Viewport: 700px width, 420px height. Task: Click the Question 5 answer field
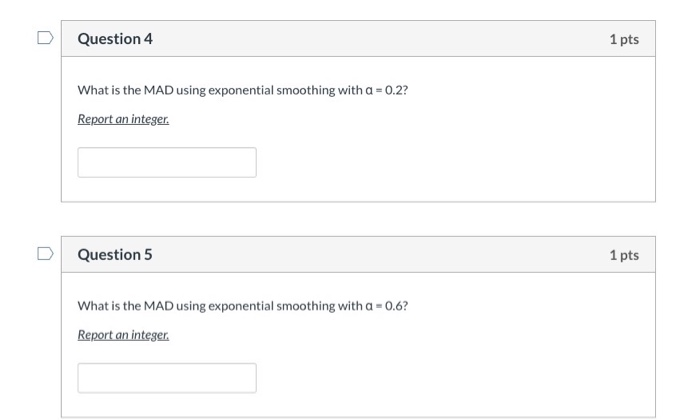[167, 377]
